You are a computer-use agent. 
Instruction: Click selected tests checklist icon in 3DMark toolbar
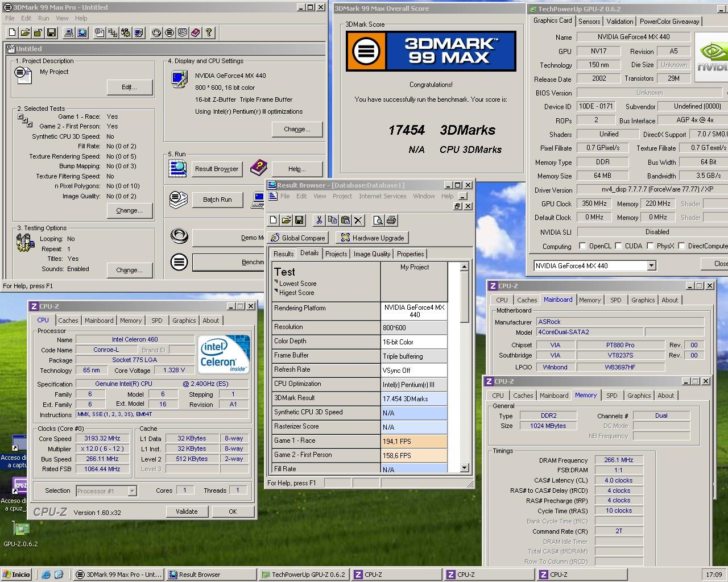(x=113, y=32)
